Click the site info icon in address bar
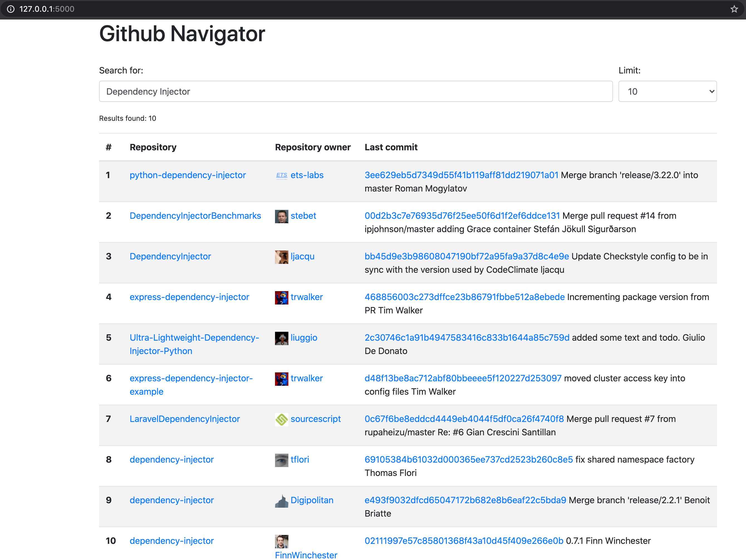 (x=11, y=9)
